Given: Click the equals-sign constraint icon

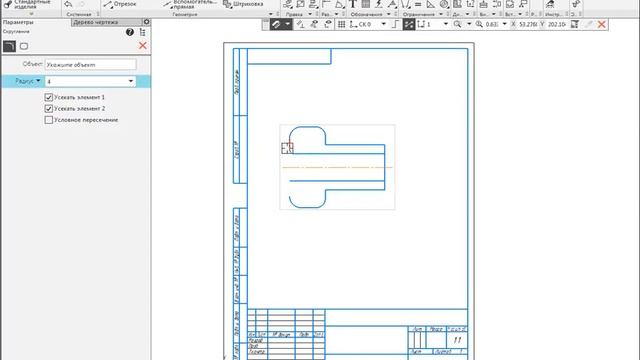Looking at the screenshot, I should [x=418, y=4].
